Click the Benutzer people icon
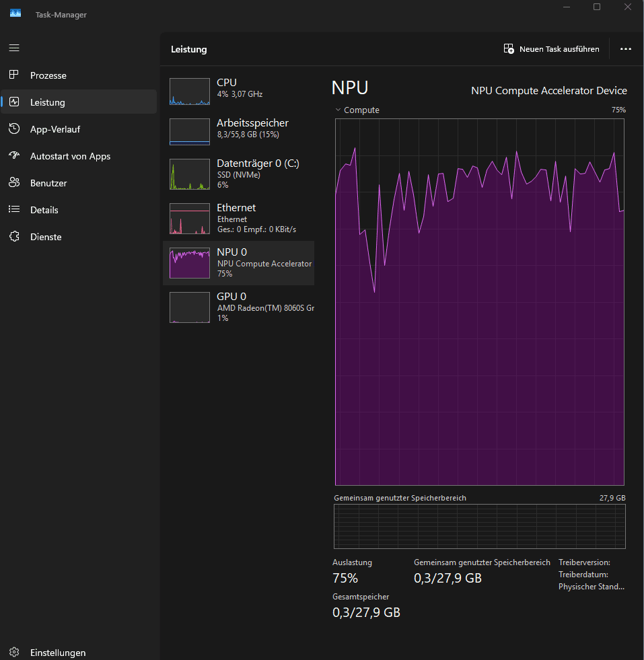This screenshot has height=660, width=644. tap(14, 183)
